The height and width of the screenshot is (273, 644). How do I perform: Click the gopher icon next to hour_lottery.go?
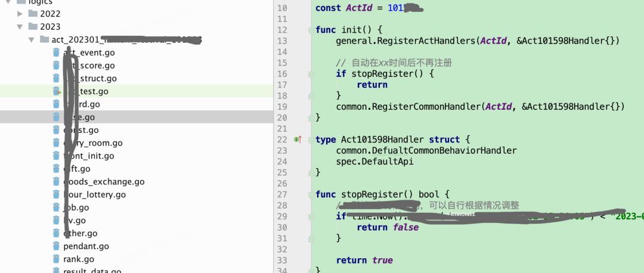pos(56,194)
